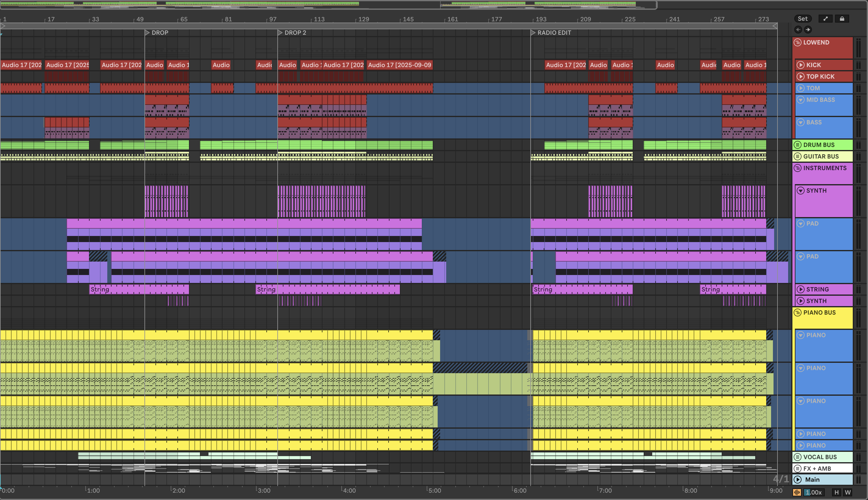Click the Main track play icon
Viewport: 868px width, 500px height.
pyautogui.click(x=798, y=479)
